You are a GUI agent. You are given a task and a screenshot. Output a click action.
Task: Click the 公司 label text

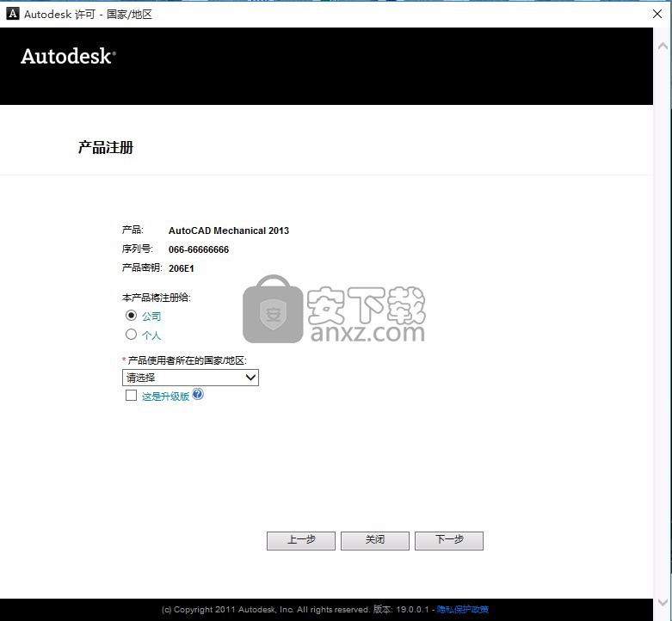(151, 316)
